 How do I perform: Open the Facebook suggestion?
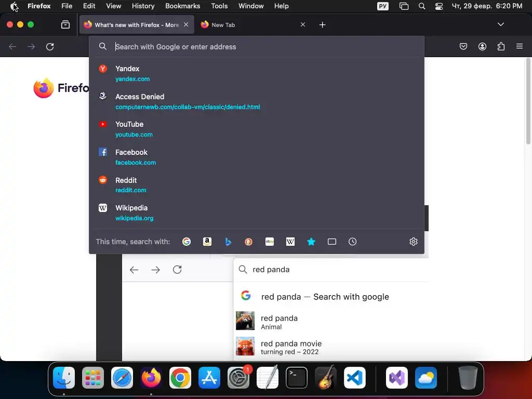[x=257, y=157]
